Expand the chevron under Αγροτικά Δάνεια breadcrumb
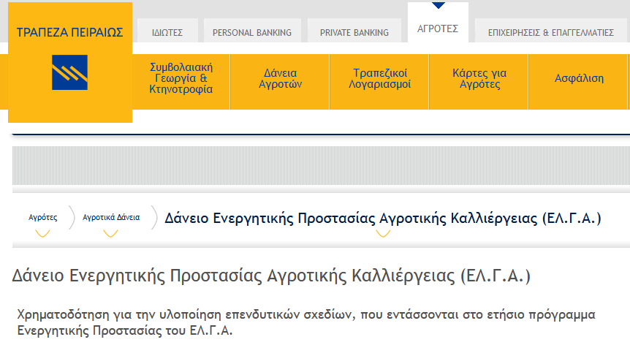 click(x=110, y=234)
